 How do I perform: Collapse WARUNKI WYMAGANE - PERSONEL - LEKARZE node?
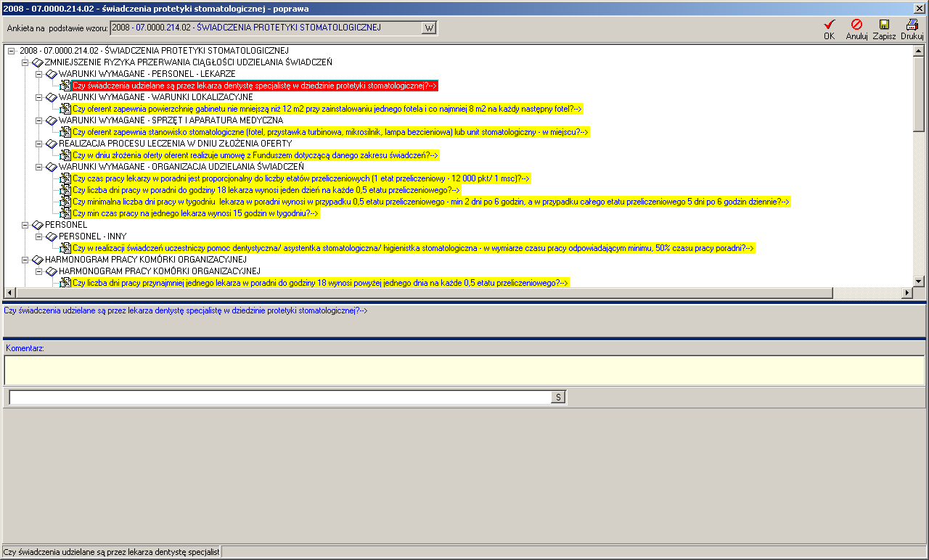39,74
